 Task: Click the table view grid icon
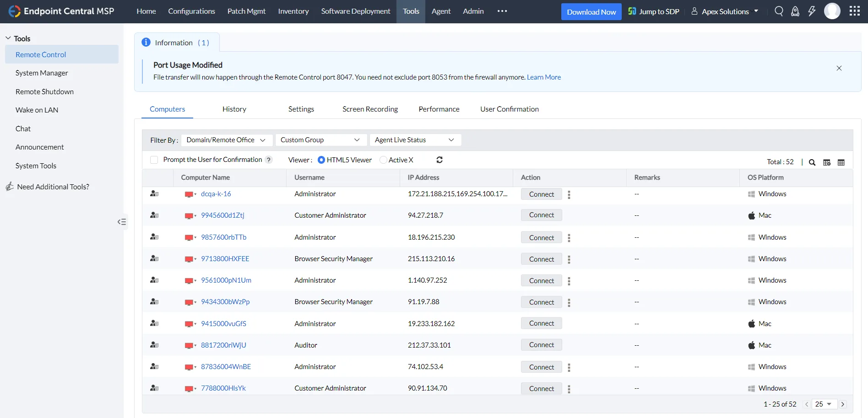tap(841, 162)
